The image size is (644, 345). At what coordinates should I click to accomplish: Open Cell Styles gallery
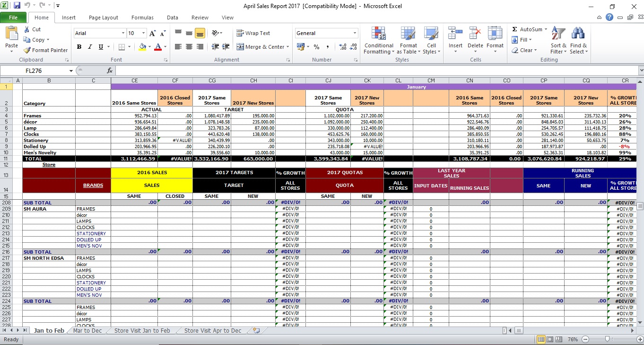[x=431, y=41]
